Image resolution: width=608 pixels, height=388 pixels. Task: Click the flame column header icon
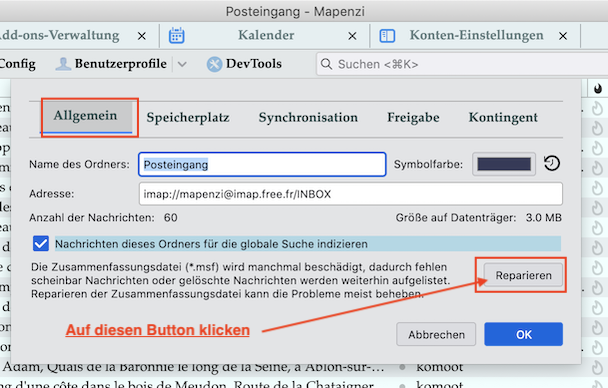(598, 89)
